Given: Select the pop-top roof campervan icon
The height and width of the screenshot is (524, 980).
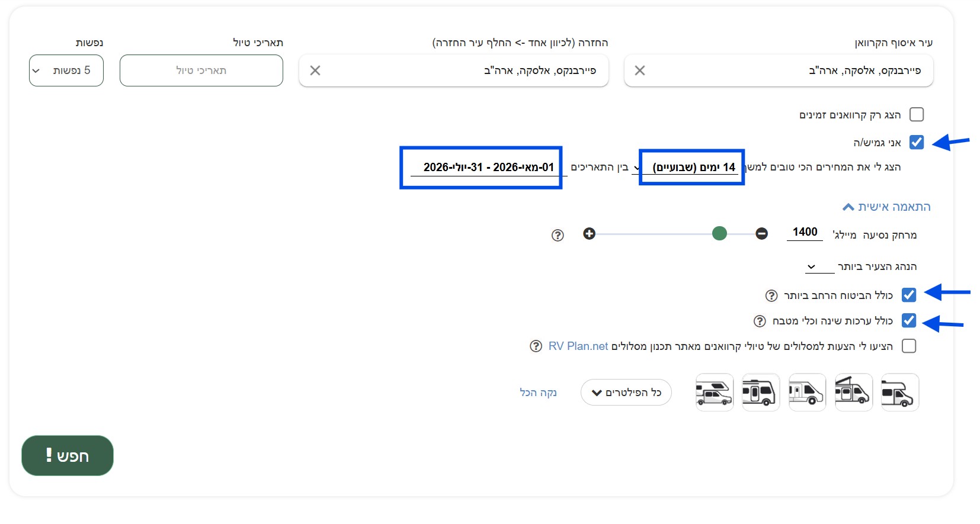Looking at the screenshot, I should (x=853, y=393).
